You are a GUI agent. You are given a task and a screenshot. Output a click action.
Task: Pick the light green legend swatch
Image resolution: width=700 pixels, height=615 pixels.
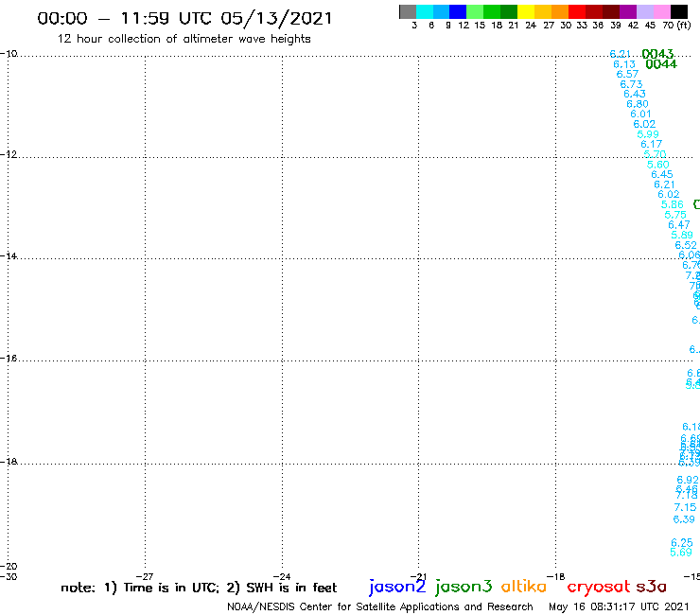475,12
